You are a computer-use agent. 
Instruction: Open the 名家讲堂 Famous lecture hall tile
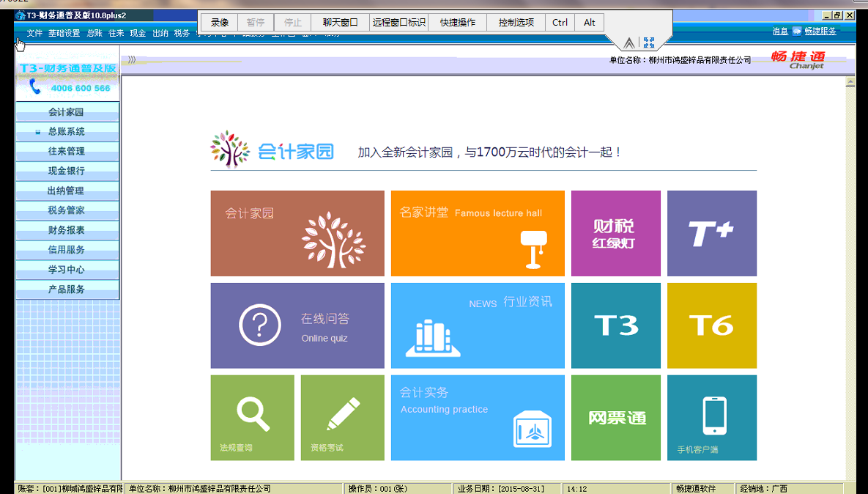[478, 233]
